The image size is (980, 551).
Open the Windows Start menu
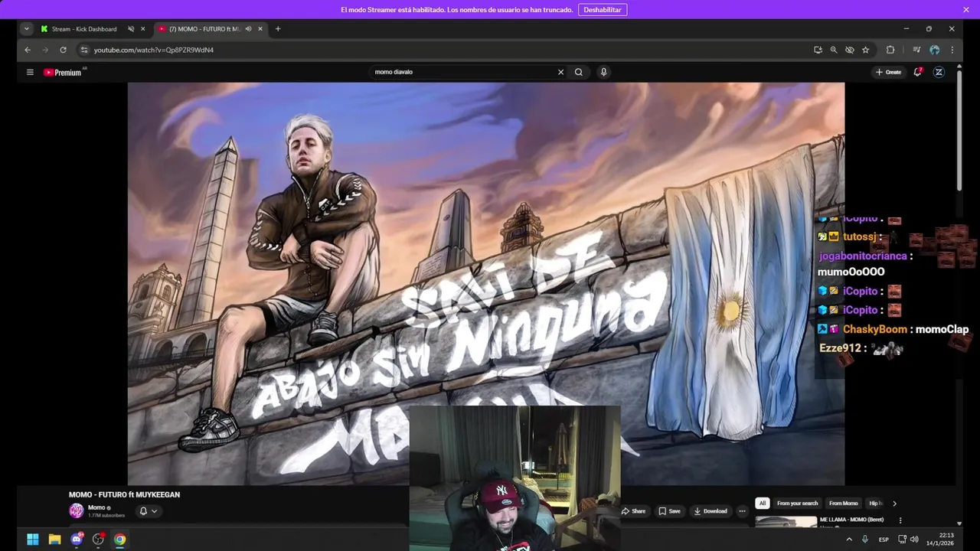click(x=33, y=540)
